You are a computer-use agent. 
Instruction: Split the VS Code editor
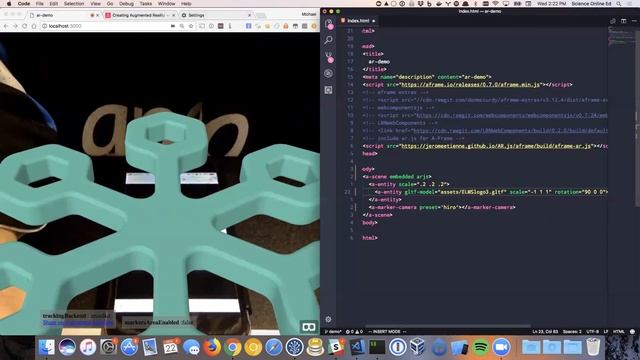[623, 20]
